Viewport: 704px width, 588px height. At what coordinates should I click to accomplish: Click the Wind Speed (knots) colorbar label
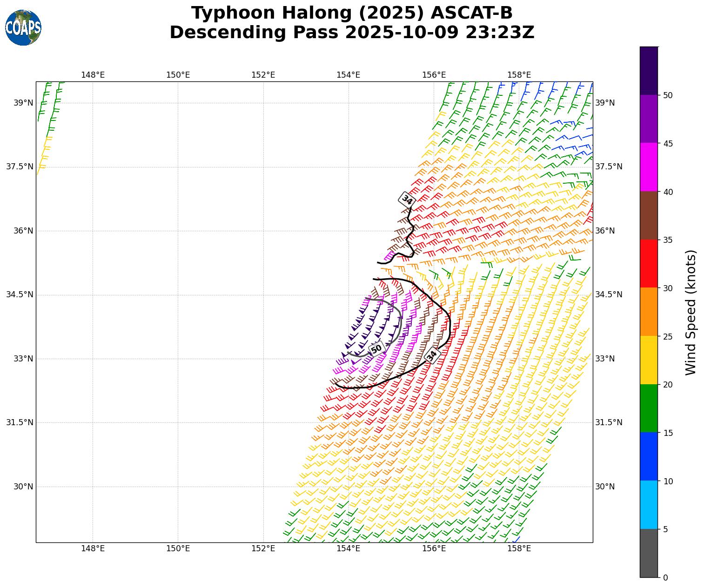pyautogui.click(x=691, y=312)
